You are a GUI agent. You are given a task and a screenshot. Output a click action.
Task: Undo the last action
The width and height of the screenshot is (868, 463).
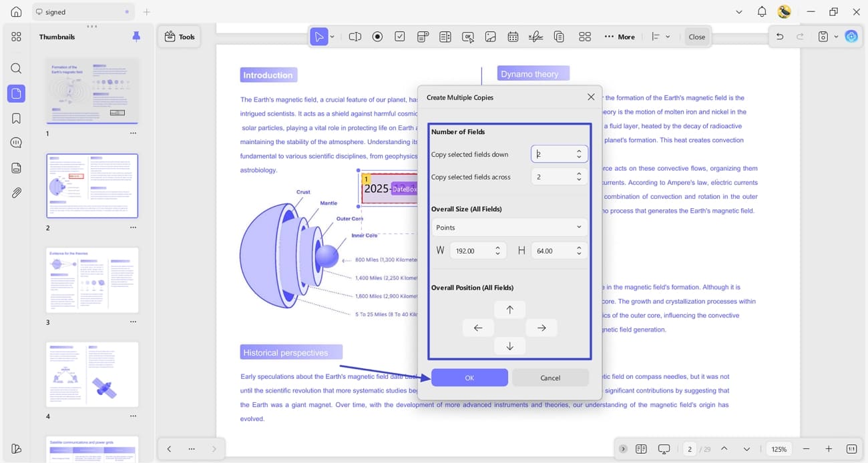(x=780, y=37)
